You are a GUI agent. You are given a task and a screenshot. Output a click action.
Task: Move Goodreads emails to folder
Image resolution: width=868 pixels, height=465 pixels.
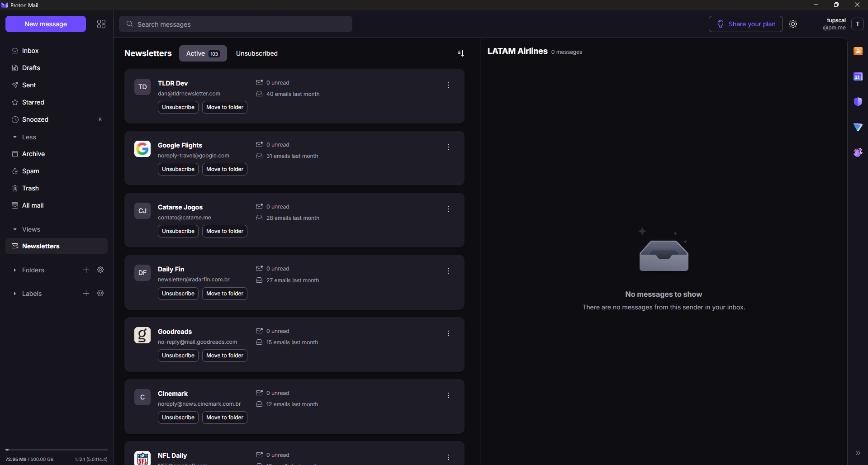click(x=225, y=356)
